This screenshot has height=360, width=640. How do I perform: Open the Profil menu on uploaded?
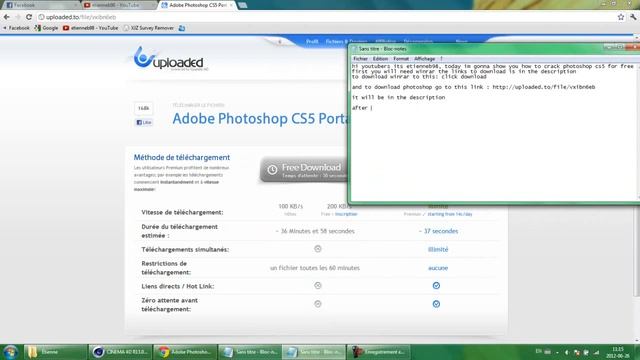pos(312,42)
